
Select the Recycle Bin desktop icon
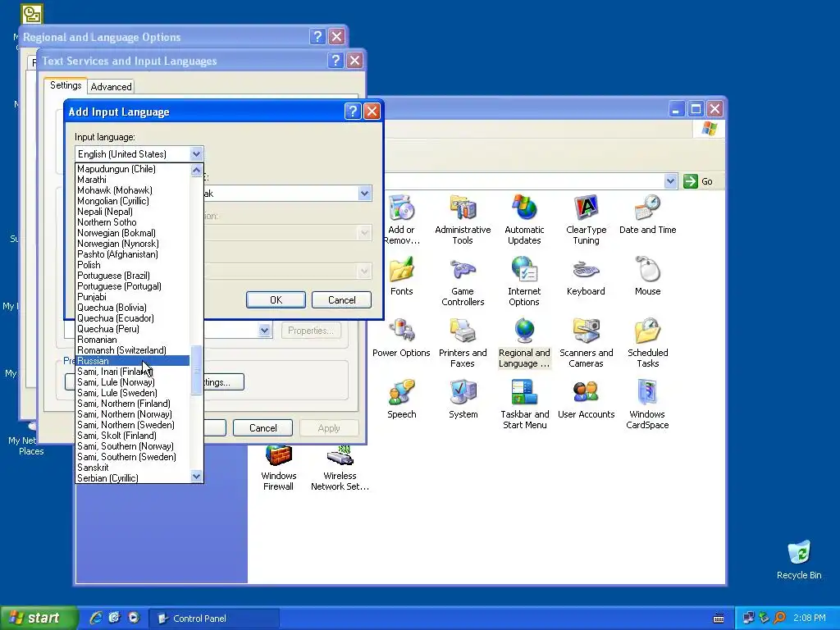(x=799, y=553)
